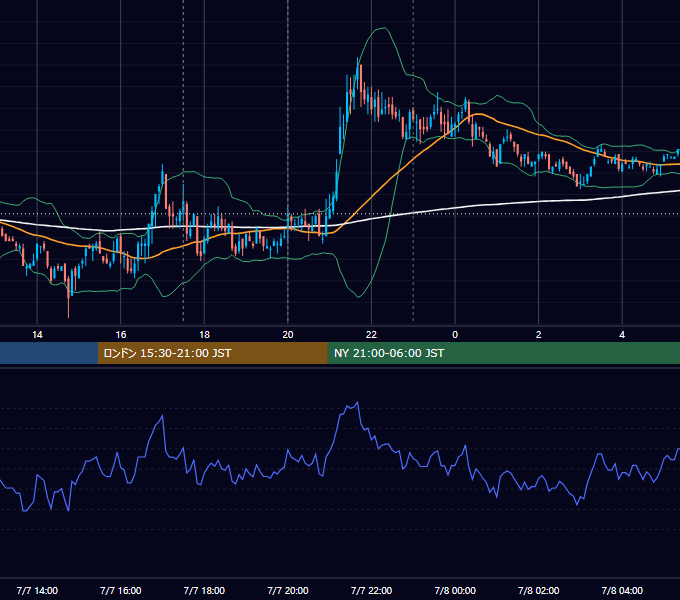Click the hour label 2 on price axis
Image resolution: width=680 pixels, height=600 pixels.
pos(539,335)
